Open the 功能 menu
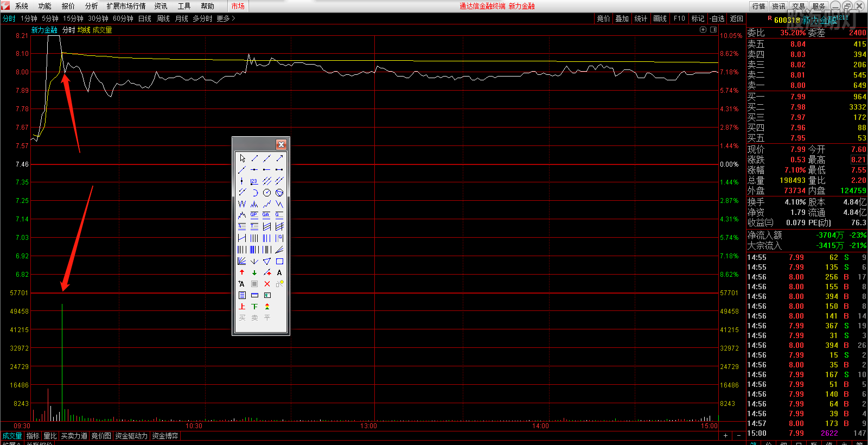The width and height of the screenshot is (868, 445). tap(45, 6)
